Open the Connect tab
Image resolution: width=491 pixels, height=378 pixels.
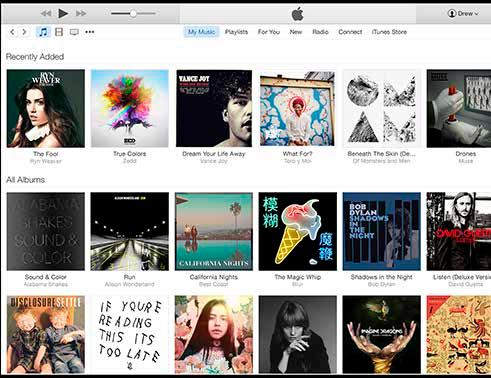coord(350,32)
